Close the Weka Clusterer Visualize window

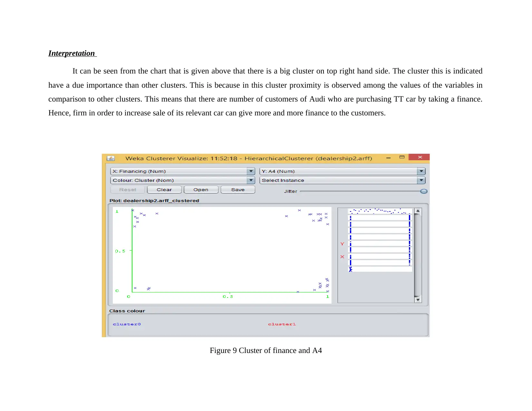pyautogui.click(x=420, y=157)
